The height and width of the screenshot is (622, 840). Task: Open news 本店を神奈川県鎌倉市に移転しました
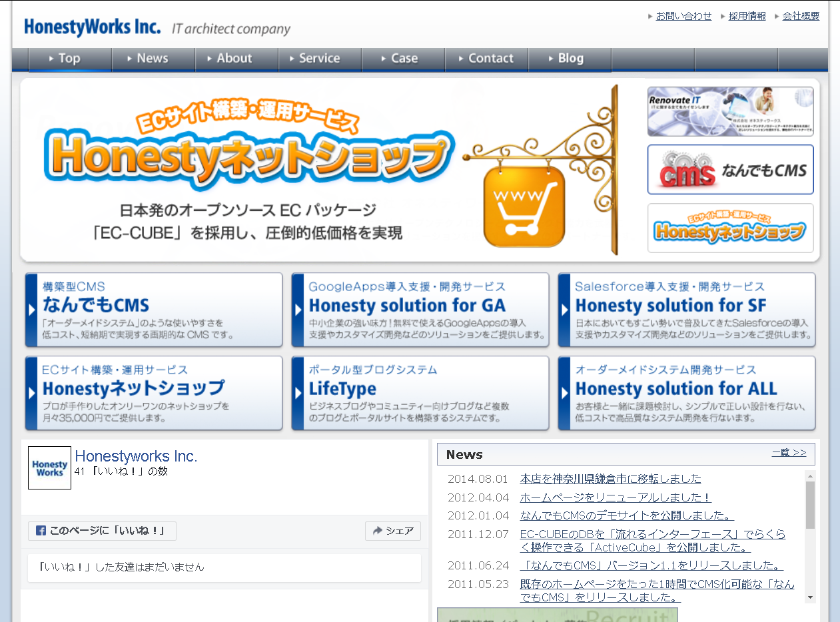coord(610,479)
